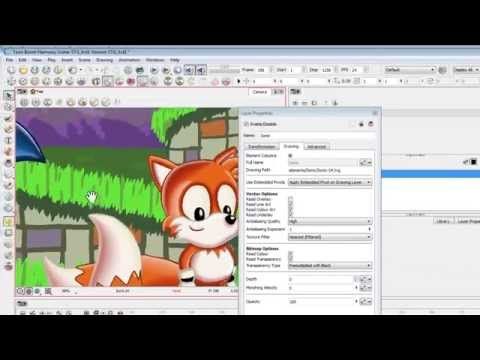
Task: Click the reset view icon below the camera view
Action: (x=21, y=291)
